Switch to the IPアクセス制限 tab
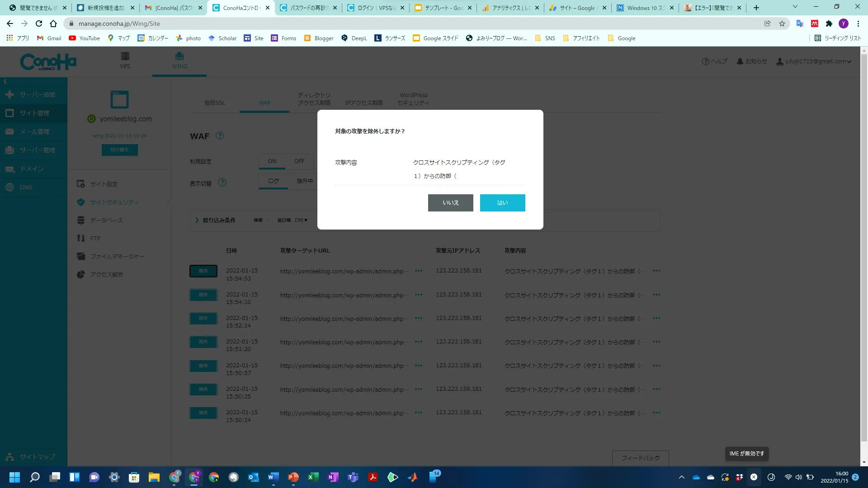The width and height of the screenshot is (868, 488). coord(363,103)
